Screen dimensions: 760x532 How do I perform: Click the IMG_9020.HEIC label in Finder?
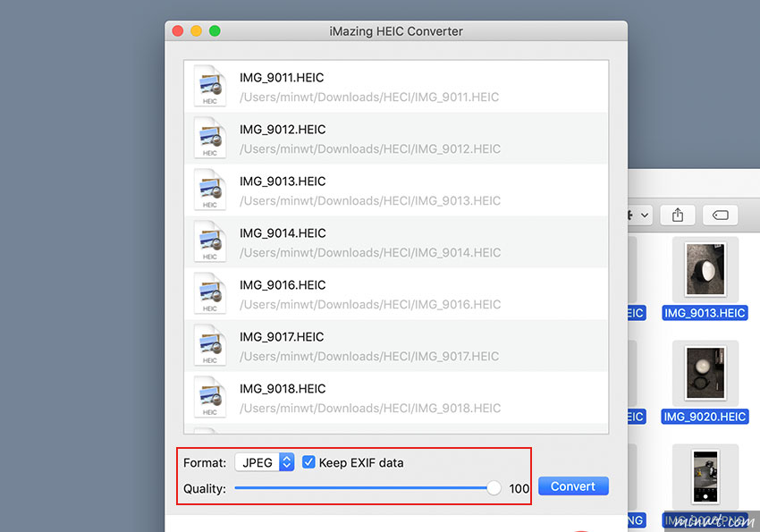(705, 417)
